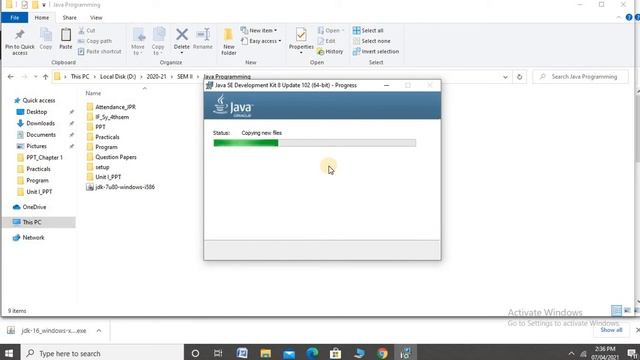Viewport: 640px width, 360px height.
Task: Open Documents in navigation pane
Action: (x=36, y=135)
